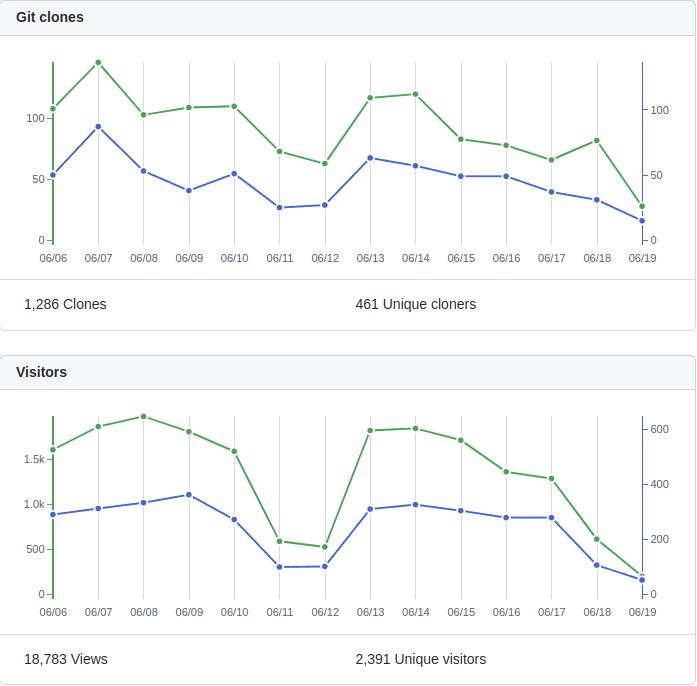Image resolution: width=697 pixels, height=686 pixels.
Task: Click green clones point on 06/19
Action: [x=642, y=206]
